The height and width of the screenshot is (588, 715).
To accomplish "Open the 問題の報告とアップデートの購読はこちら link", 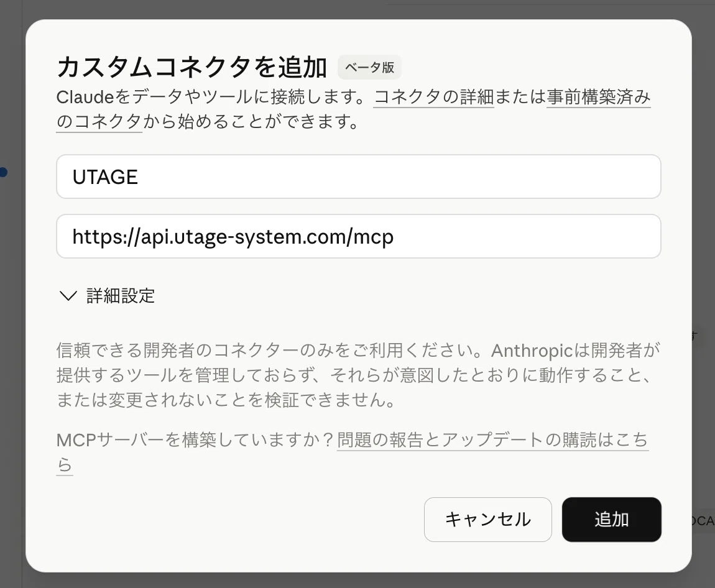I will click(x=492, y=440).
